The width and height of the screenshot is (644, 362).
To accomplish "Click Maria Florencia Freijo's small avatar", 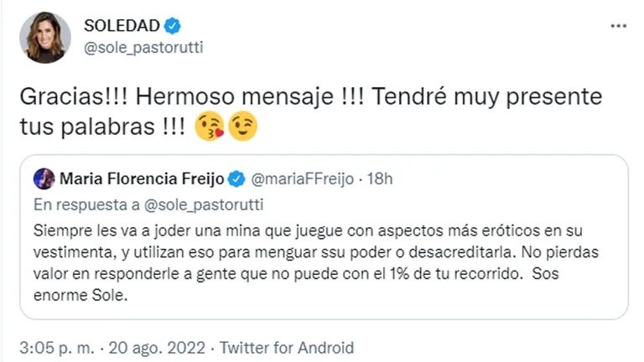I will click(x=45, y=178).
